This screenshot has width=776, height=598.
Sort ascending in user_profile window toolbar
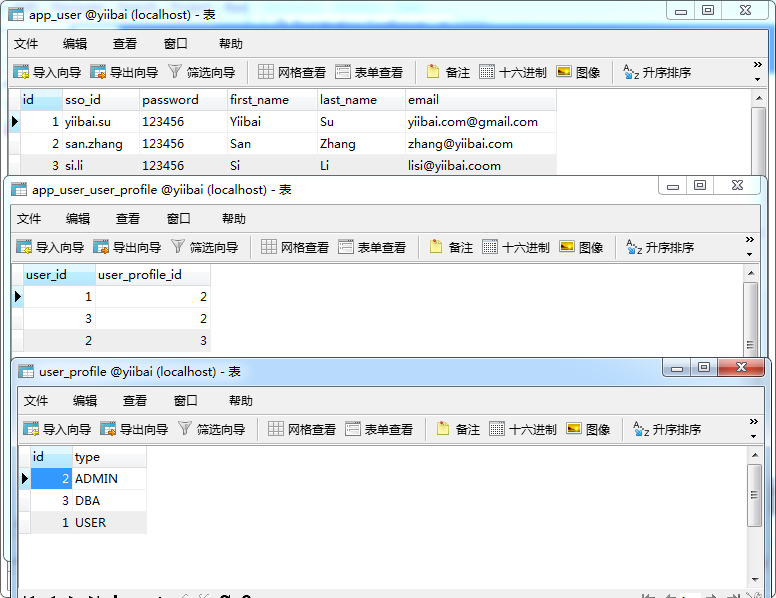click(667, 429)
